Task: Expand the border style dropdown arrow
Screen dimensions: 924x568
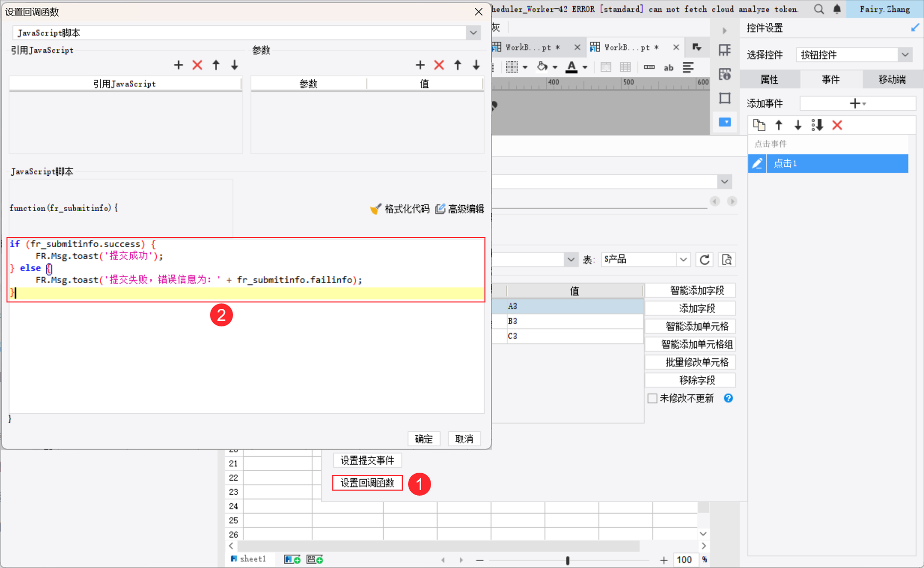Action: click(x=525, y=67)
